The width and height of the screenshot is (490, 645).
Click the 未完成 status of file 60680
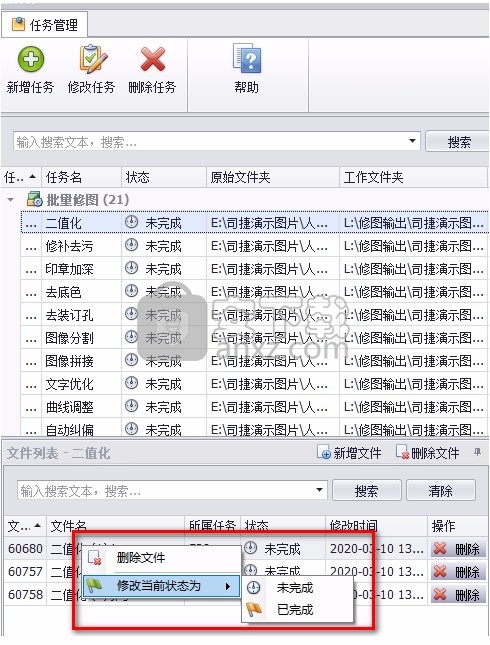pyautogui.click(x=283, y=549)
